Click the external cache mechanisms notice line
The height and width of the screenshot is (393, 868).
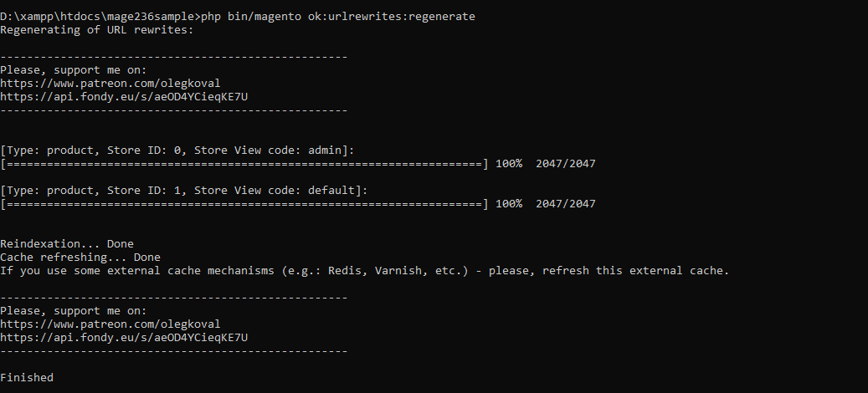pos(365,271)
